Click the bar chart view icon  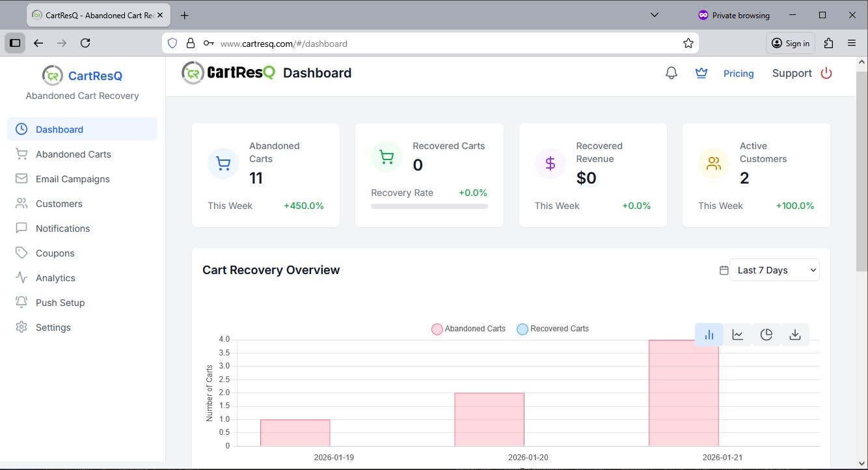pos(709,334)
